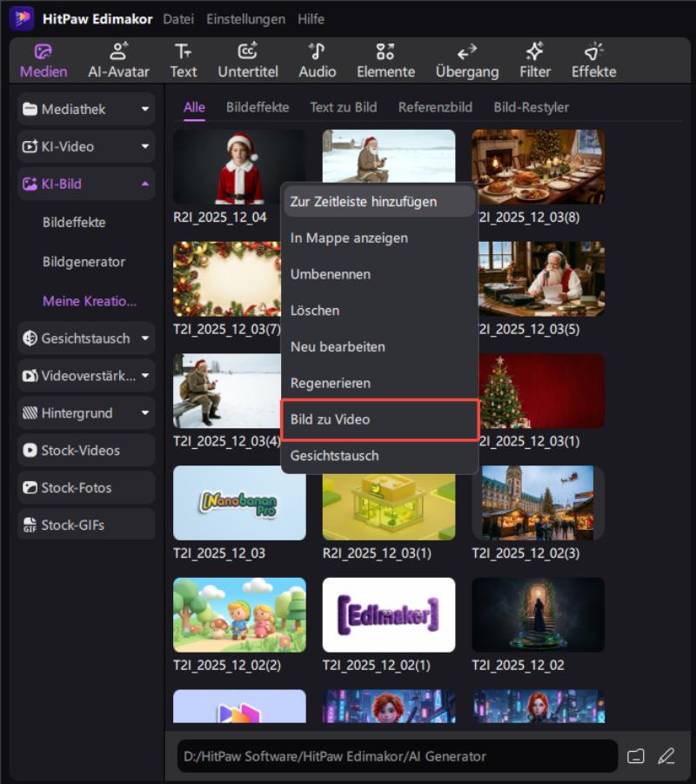
Task: Switch to the Text zu Bild tab
Action: tap(343, 107)
